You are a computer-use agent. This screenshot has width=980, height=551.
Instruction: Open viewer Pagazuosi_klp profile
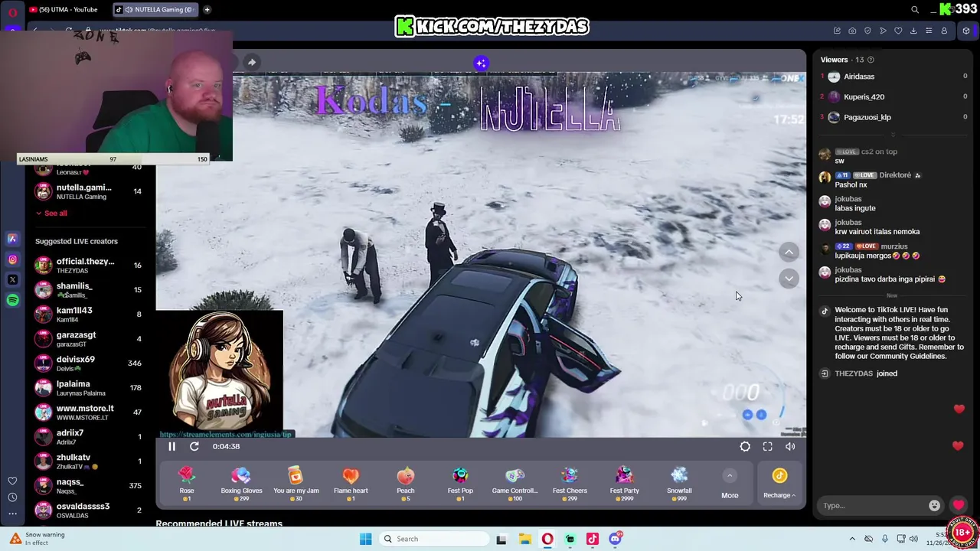point(867,117)
